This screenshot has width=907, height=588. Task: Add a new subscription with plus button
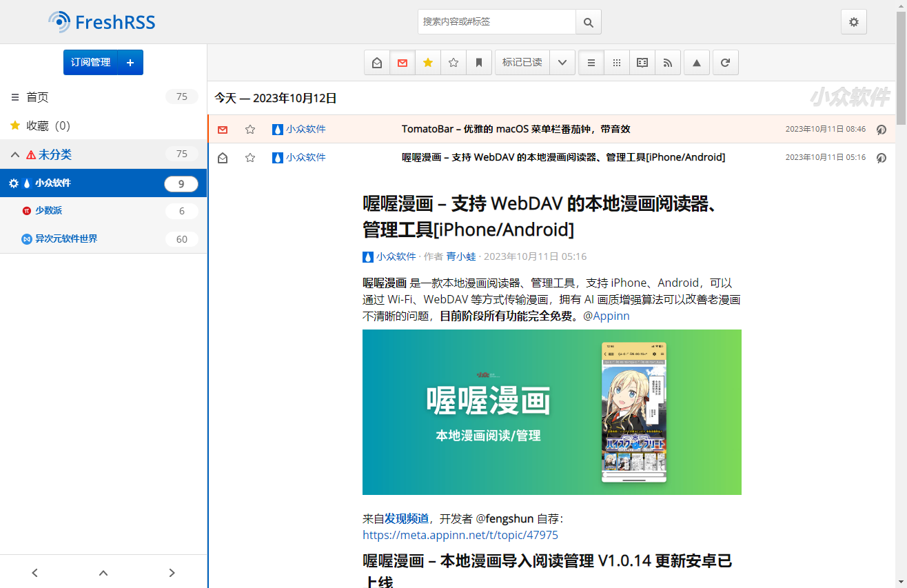[130, 62]
